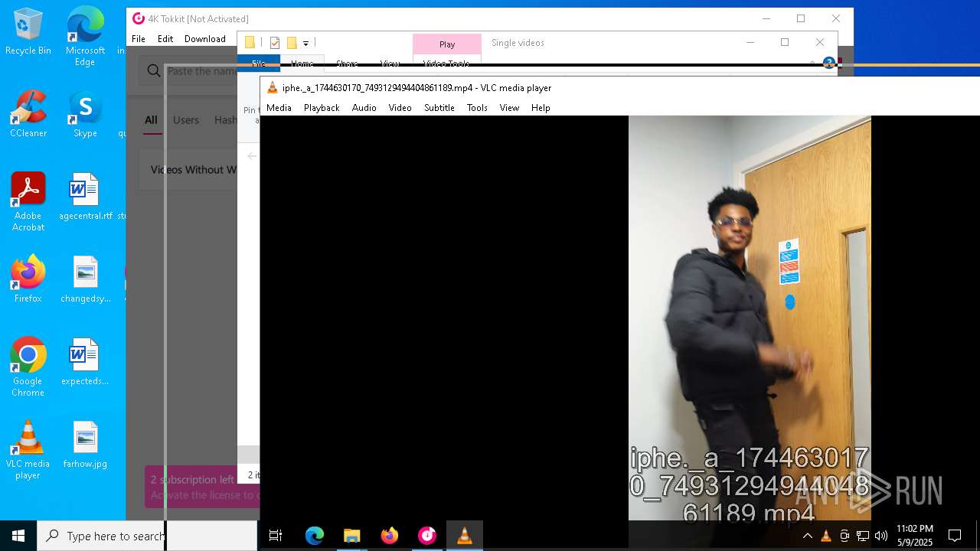Expand the Customize Quick Access Toolbar dropdown in Explorer

pyautogui.click(x=305, y=44)
